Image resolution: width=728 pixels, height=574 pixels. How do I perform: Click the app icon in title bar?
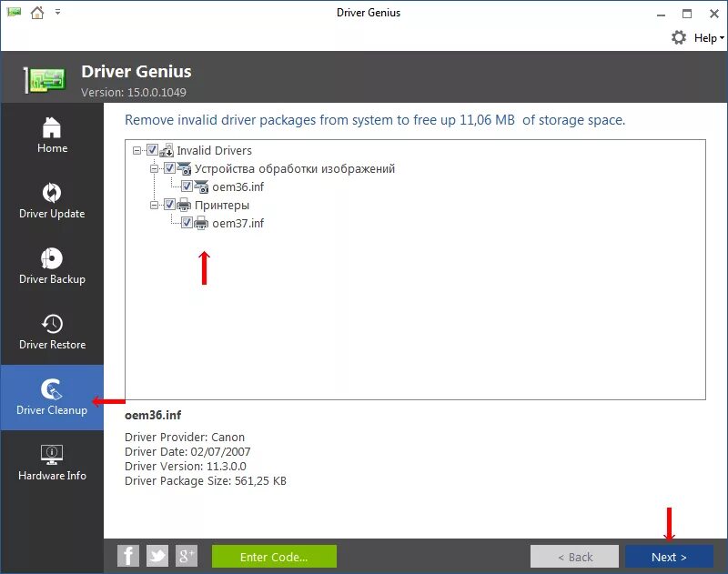click(x=14, y=12)
